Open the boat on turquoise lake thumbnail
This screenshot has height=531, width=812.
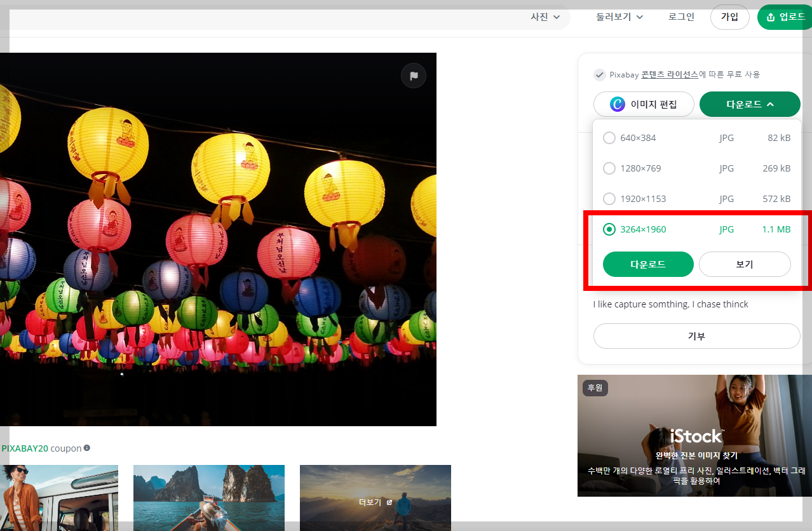point(209,498)
